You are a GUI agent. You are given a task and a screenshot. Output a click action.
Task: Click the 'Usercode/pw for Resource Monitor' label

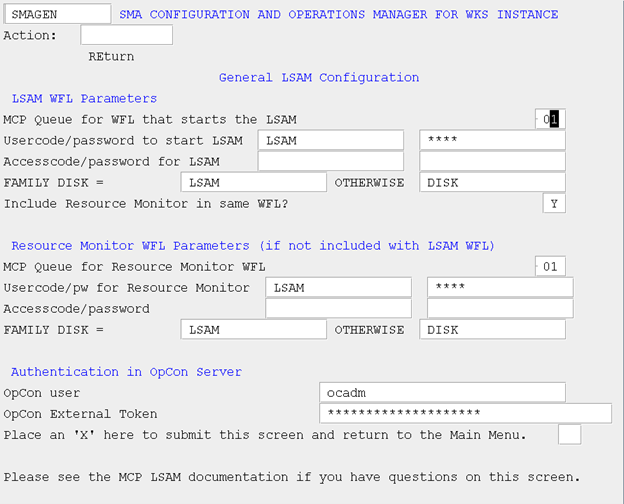click(x=127, y=288)
